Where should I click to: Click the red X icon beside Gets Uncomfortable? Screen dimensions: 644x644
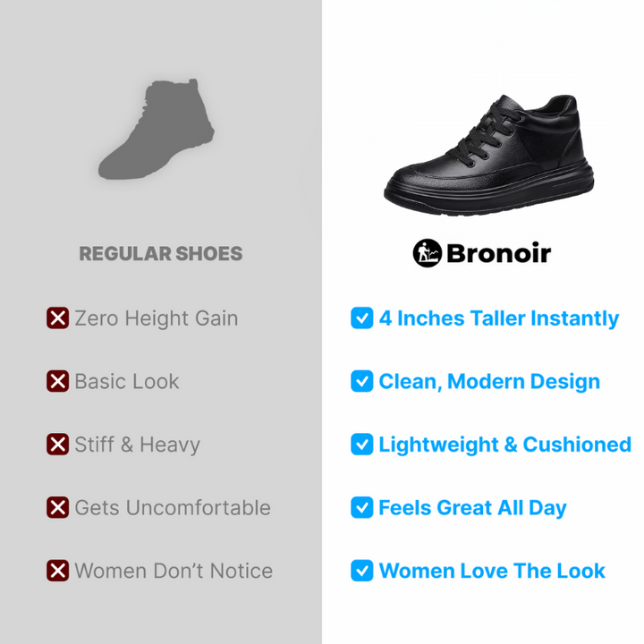pyautogui.click(x=57, y=507)
